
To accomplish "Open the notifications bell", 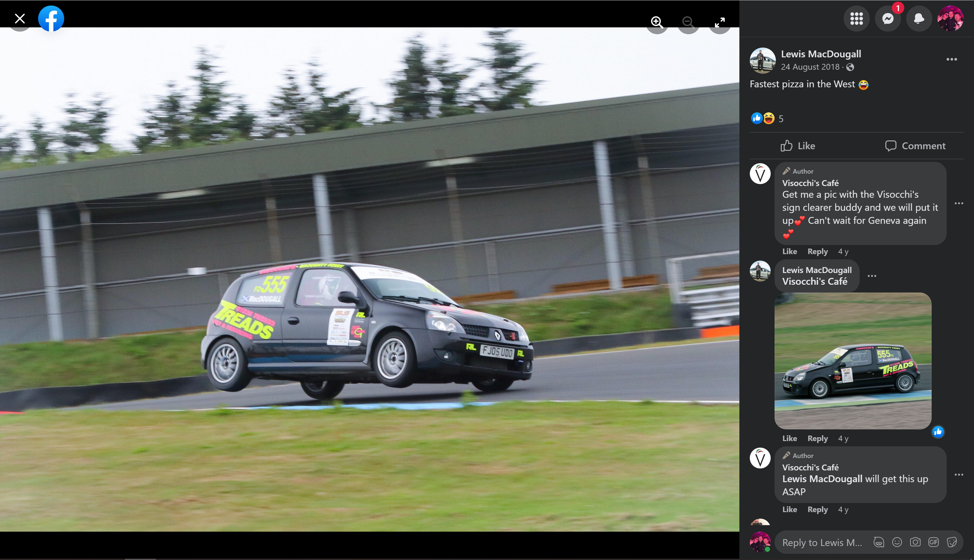I will 919,19.
